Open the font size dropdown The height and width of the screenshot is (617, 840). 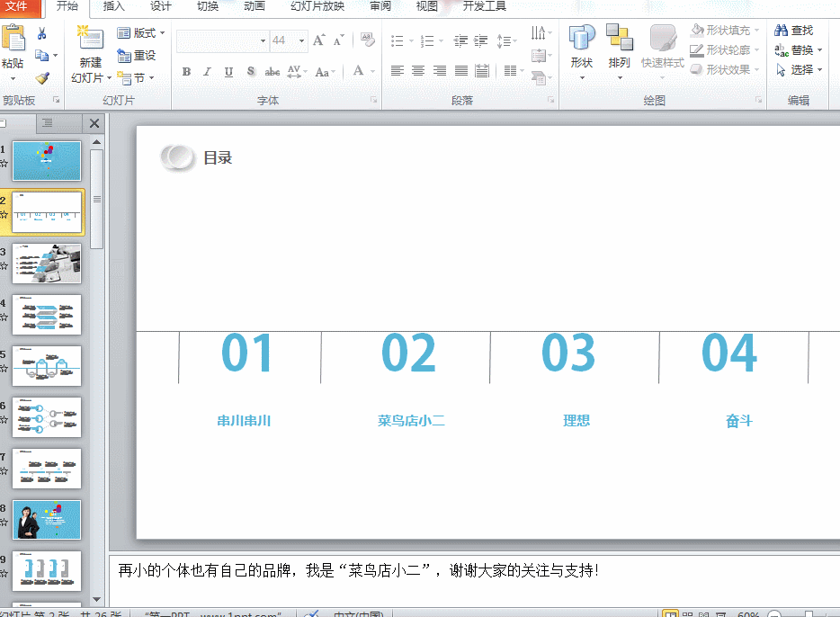coord(301,40)
